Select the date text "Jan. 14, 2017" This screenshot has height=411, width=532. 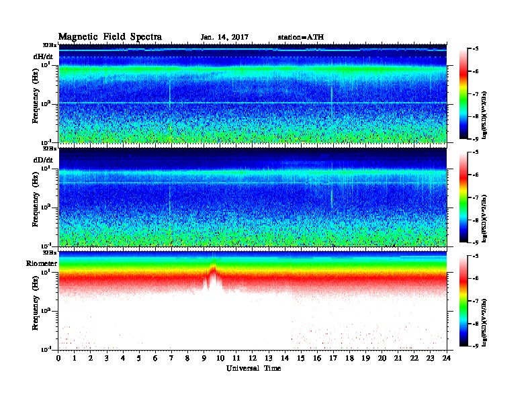(x=224, y=38)
